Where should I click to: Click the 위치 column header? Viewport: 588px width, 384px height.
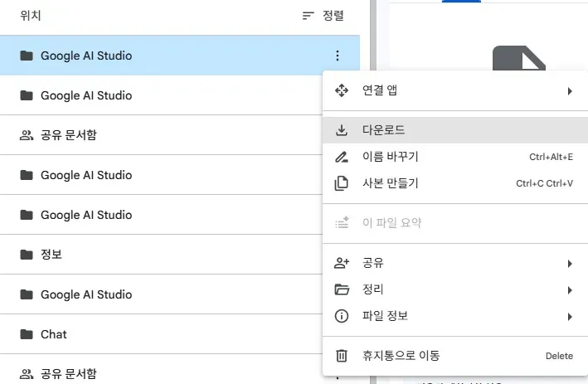click(31, 16)
